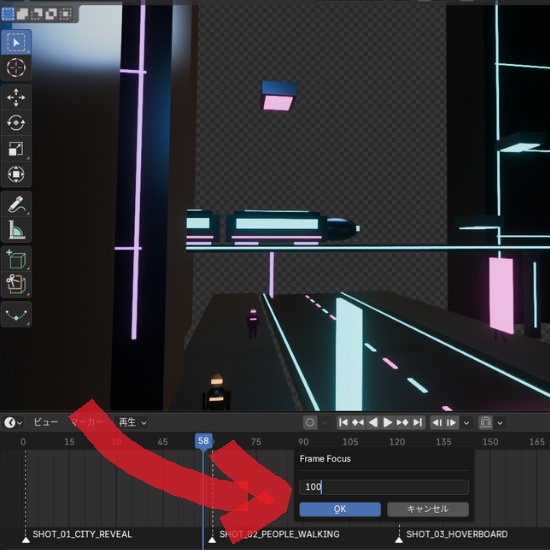
Task: Open the マーカー menu in timeline
Action: [87, 422]
